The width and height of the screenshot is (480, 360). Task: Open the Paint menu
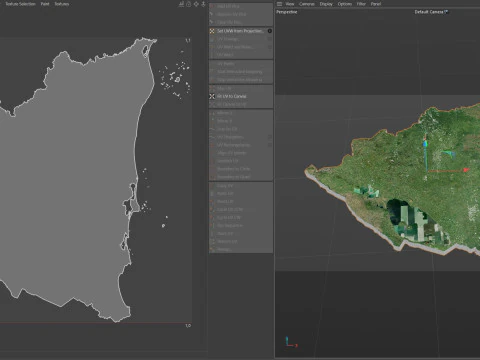[45, 4]
